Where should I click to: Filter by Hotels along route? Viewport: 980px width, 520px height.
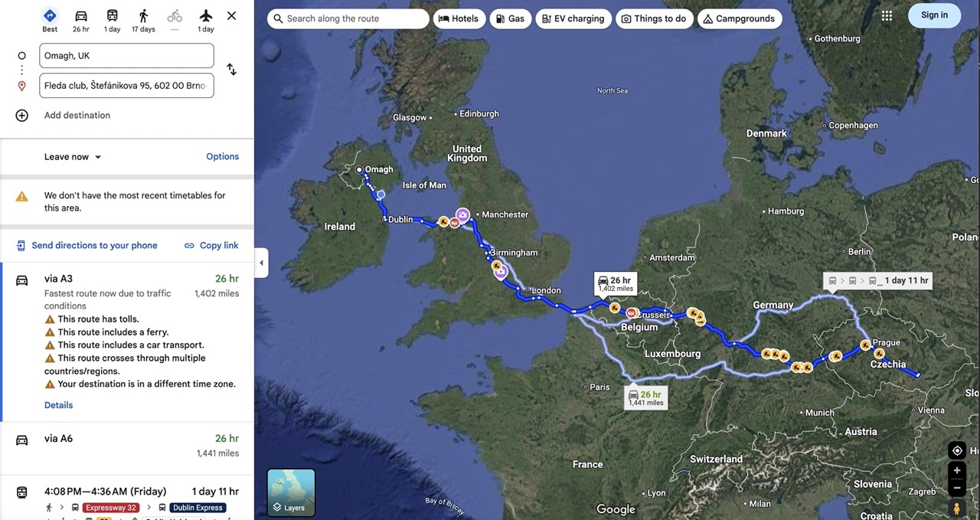point(459,18)
